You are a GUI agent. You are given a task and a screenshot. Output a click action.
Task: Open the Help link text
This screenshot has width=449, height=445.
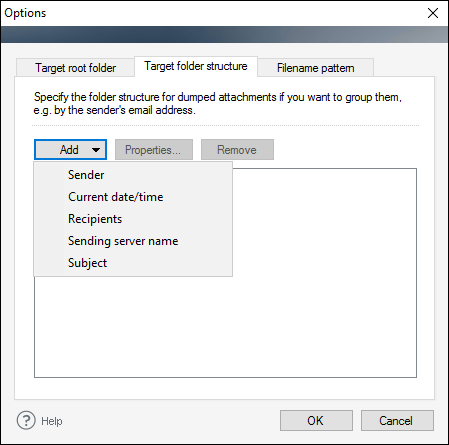pyautogui.click(x=52, y=421)
